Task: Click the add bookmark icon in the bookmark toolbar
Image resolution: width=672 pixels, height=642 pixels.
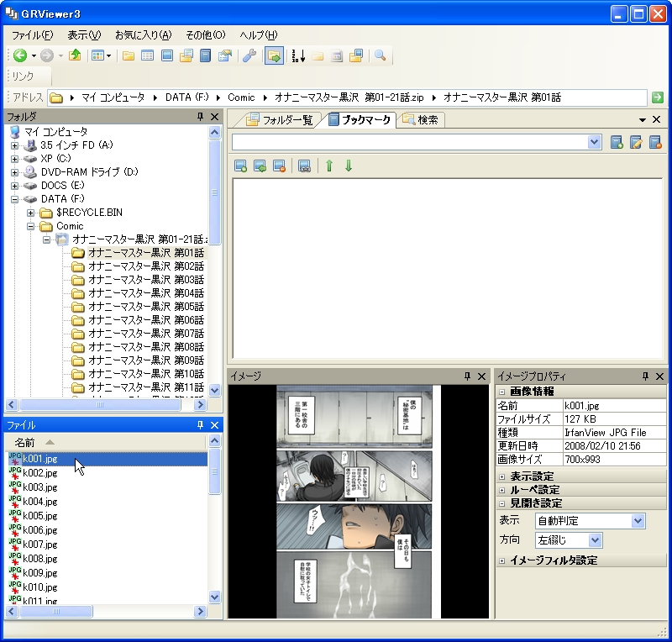Action: (241, 166)
